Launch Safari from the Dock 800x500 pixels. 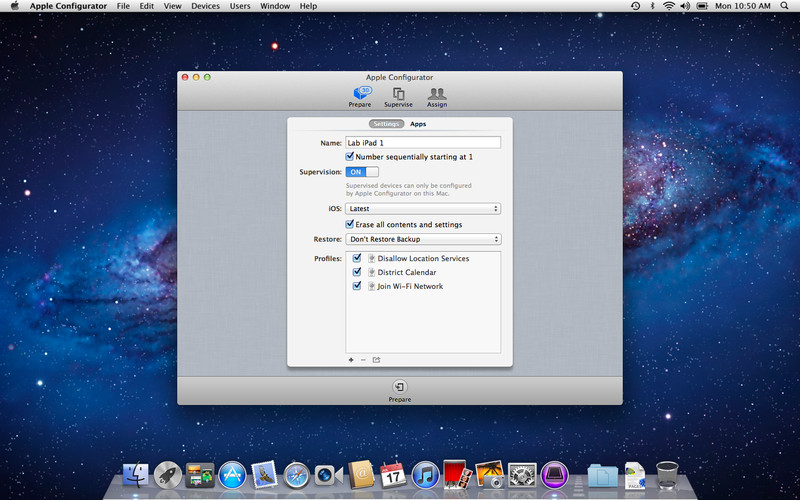coord(296,475)
